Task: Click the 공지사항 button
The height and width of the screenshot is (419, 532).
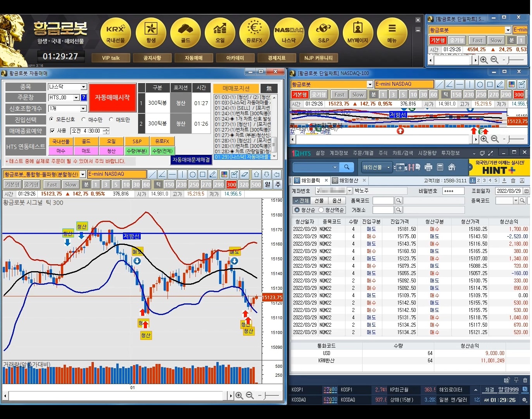Action: pos(152,58)
